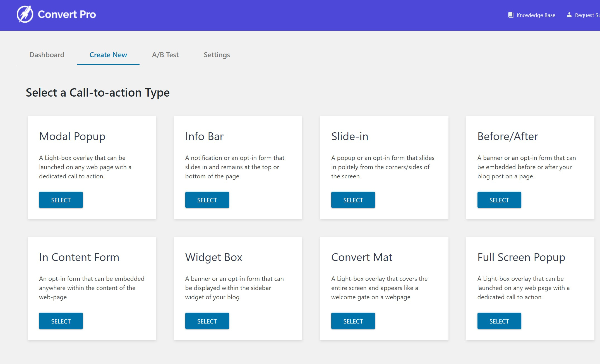Click the Modal Popup card heading
The width and height of the screenshot is (600, 364).
[72, 136]
